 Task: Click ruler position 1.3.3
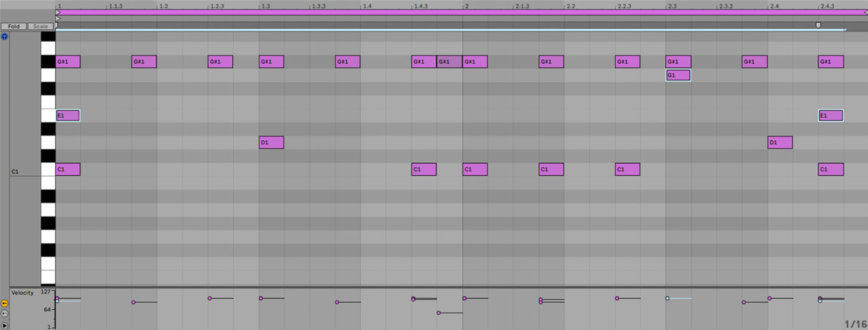(319, 6)
